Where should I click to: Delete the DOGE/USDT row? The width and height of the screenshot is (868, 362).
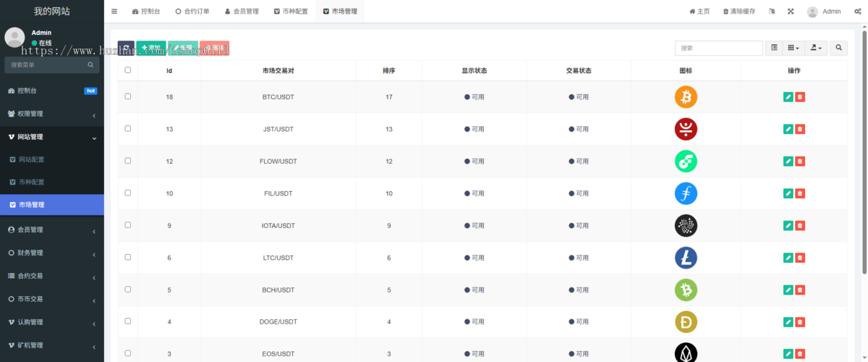pos(800,322)
